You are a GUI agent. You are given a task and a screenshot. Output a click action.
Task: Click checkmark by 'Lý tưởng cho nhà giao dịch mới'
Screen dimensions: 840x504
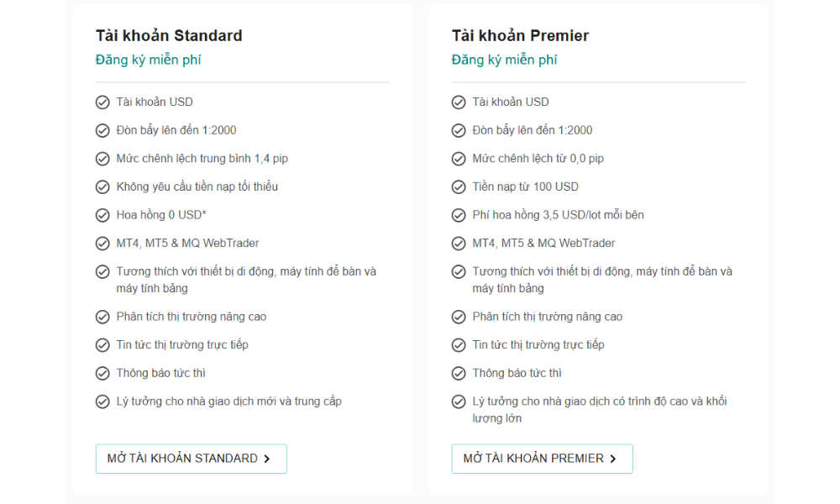point(102,402)
